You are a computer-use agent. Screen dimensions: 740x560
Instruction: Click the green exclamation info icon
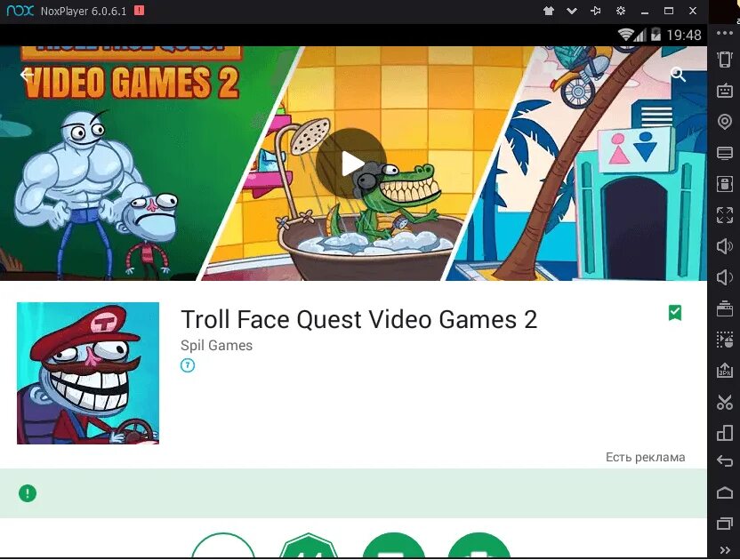coord(28,493)
